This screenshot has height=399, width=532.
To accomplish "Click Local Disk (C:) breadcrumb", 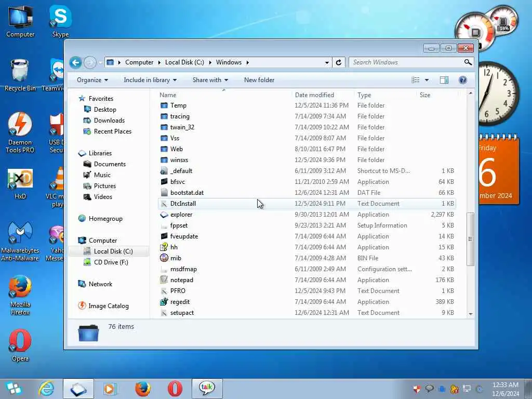I will [x=184, y=62].
